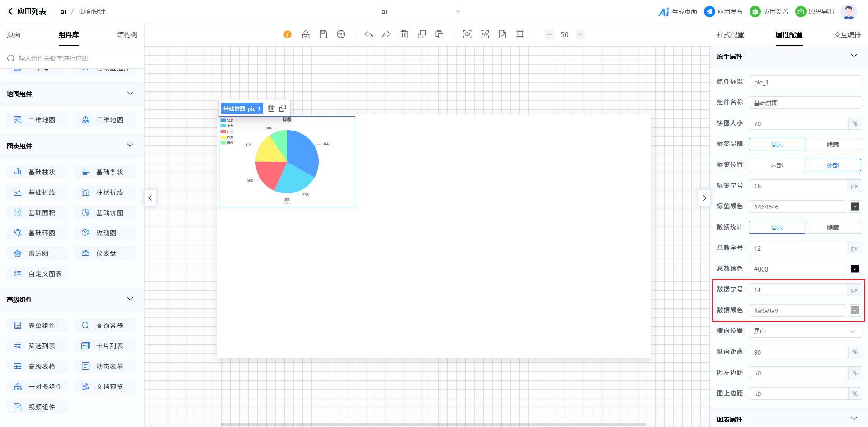This screenshot has width=868, height=427.
Task: Click the 源码导出 button
Action: pyautogui.click(x=815, y=12)
